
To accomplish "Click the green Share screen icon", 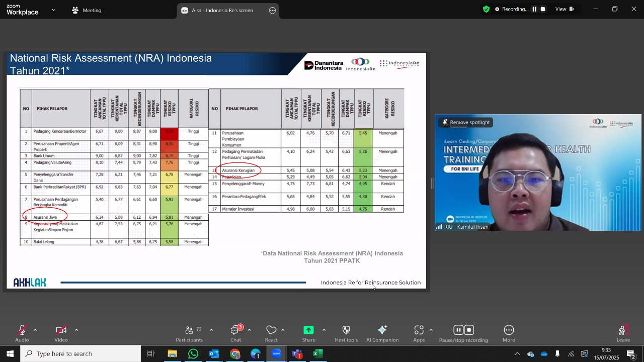I will click(308, 330).
